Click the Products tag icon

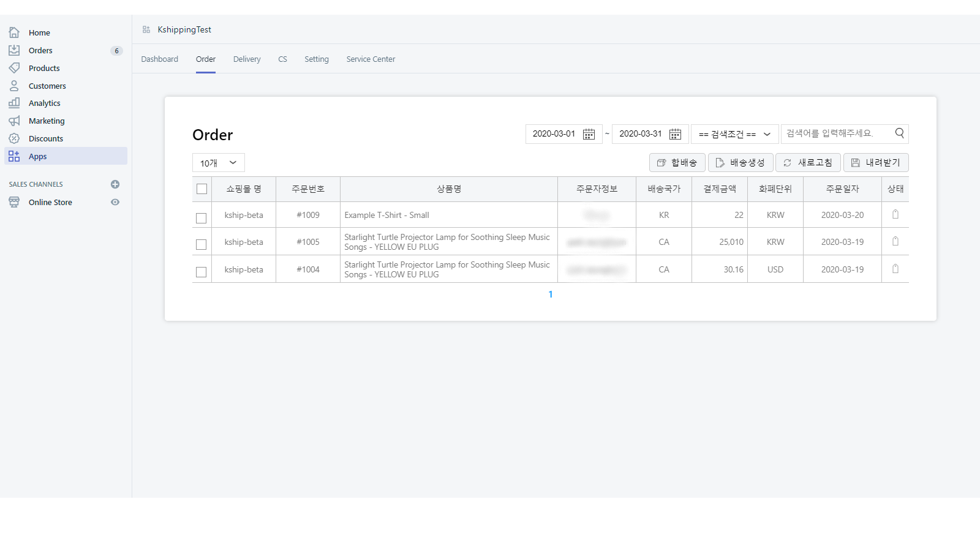coord(14,68)
